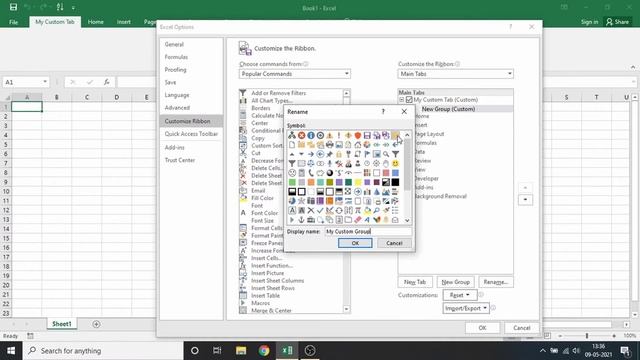Open the Reset dropdown button

point(460,295)
